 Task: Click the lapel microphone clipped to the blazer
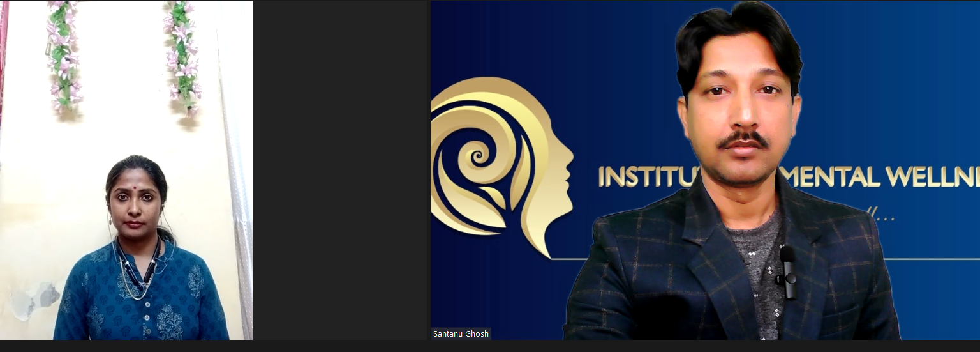[x=788, y=272]
